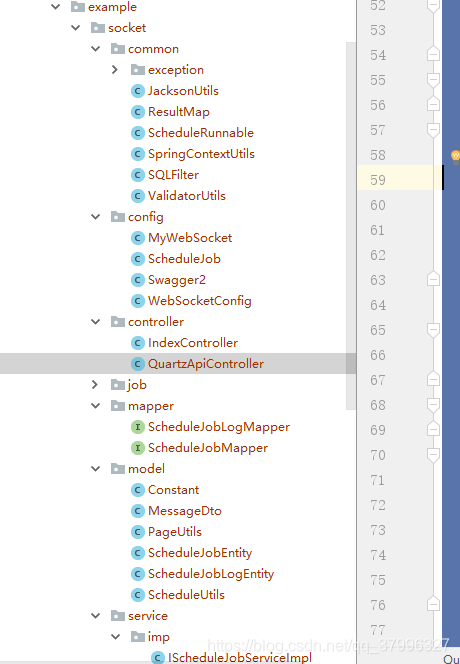Toggle code fold marker at line 70

(x=433, y=454)
